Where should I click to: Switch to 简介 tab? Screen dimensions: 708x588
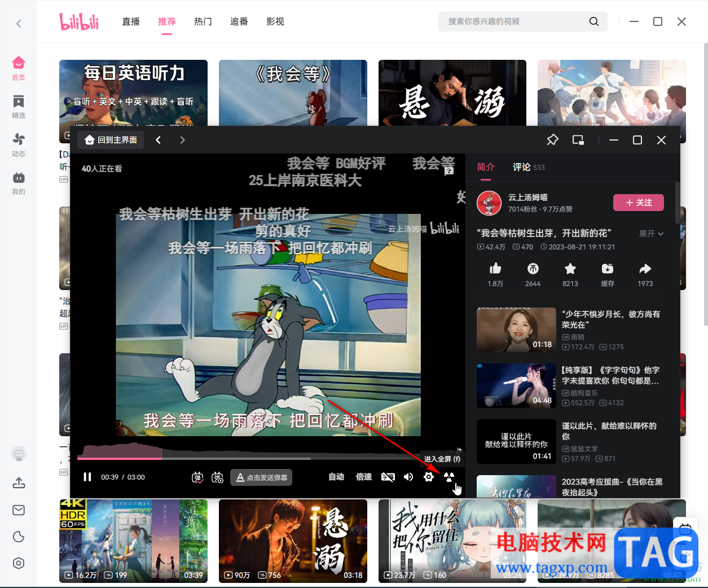coord(486,167)
